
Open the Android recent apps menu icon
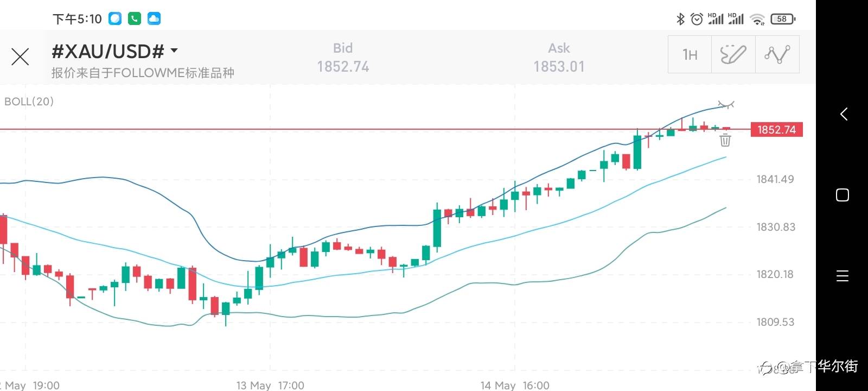pos(843,276)
